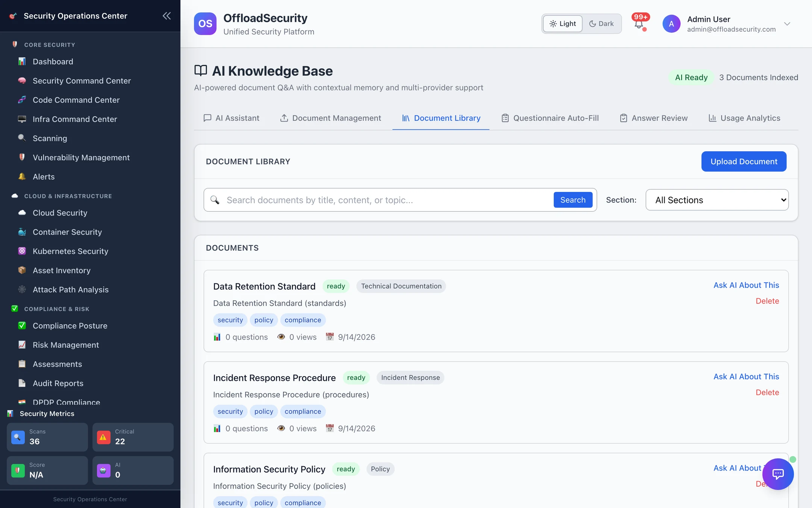This screenshot has width=812, height=508.
Task: Open the Document Management tab
Action: click(x=330, y=118)
